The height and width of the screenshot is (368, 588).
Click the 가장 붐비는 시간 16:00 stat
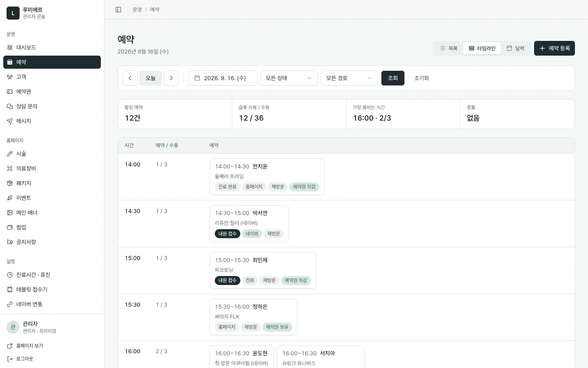point(403,114)
